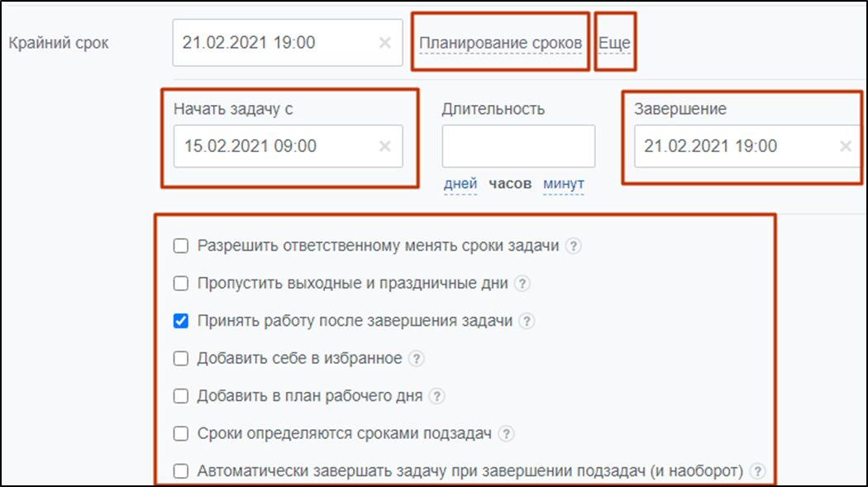Open help for 'Сроки определяются сроками подзадач'

coord(507,434)
